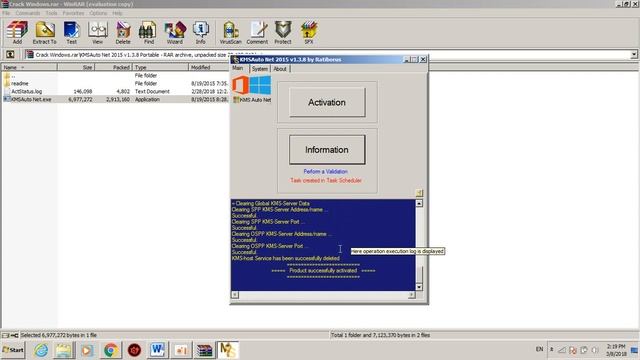Click the log horizontal scroll left arrow

(x=235, y=295)
